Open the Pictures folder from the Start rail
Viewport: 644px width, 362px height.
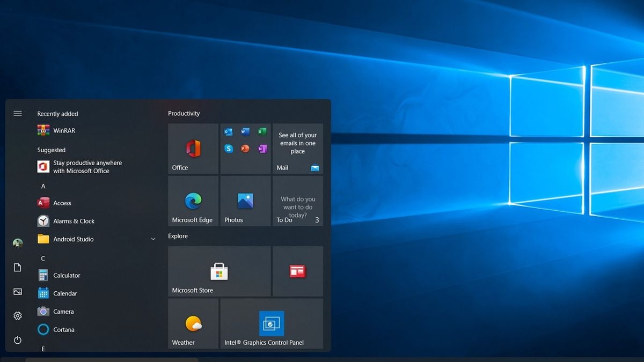tap(18, 292)
